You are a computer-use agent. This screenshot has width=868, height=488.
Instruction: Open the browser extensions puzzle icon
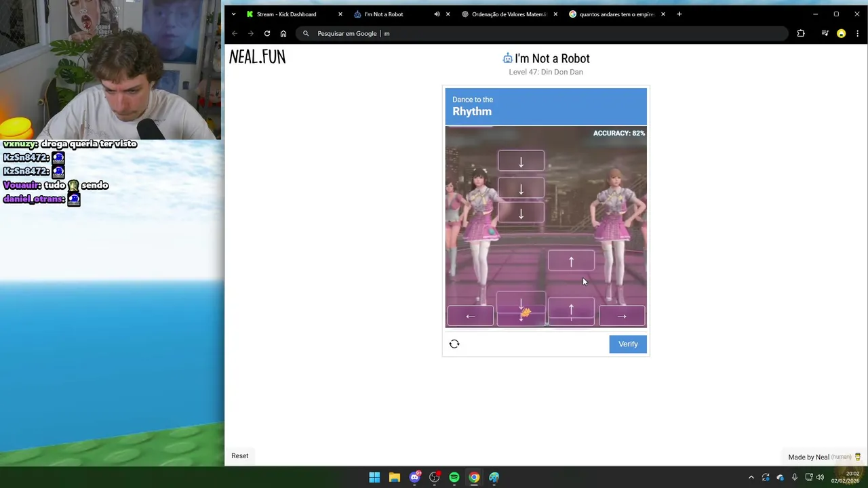pos(801,33)
